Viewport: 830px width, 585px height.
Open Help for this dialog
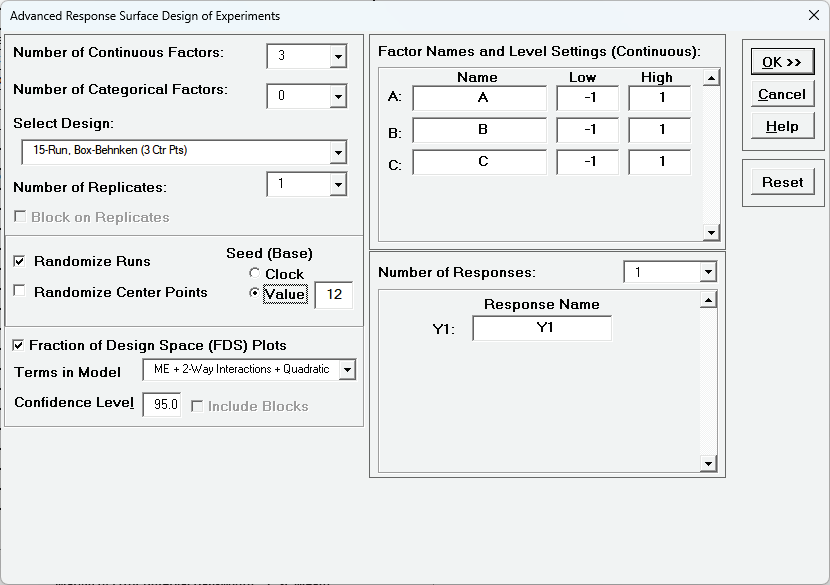(x=782, y=126)
